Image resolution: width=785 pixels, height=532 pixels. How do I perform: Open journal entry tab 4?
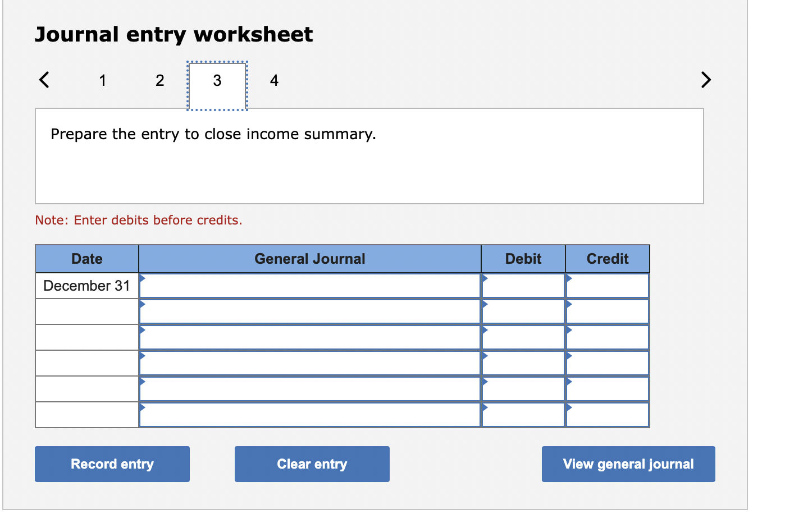(274, 80)
